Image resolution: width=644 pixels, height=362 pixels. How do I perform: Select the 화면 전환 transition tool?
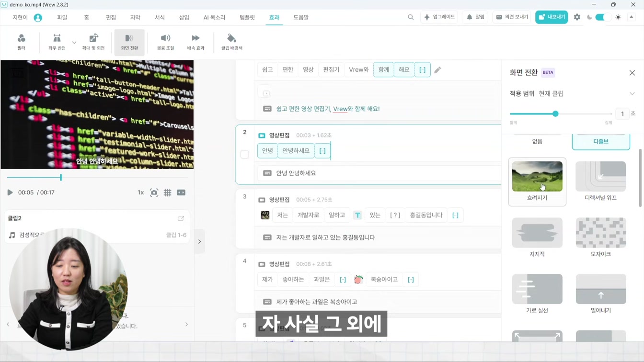pos(129,42)
